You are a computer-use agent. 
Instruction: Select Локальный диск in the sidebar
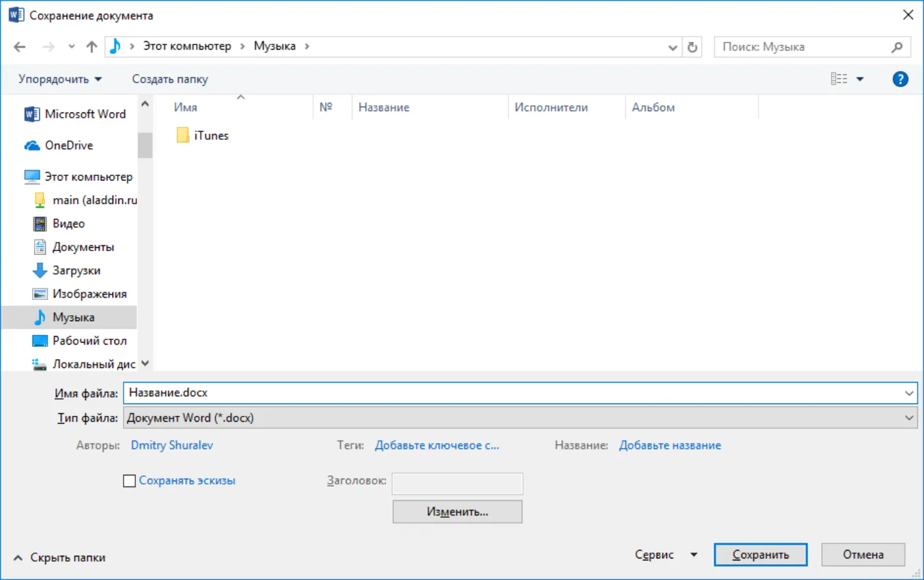coord(84,364)
